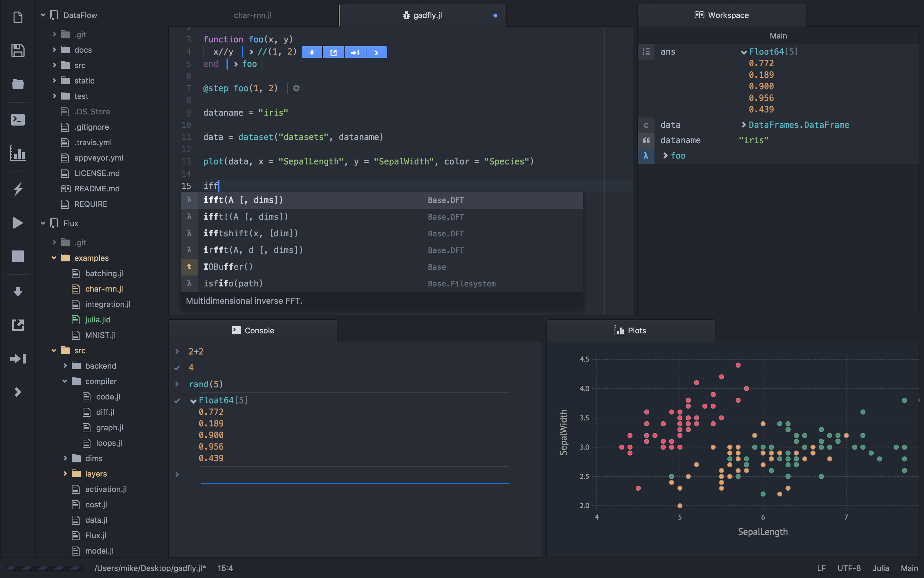The width and height of the screenshot is (924, 578).
Task: Switch to the char-rnn.jl tab
Action: [253, 15]
